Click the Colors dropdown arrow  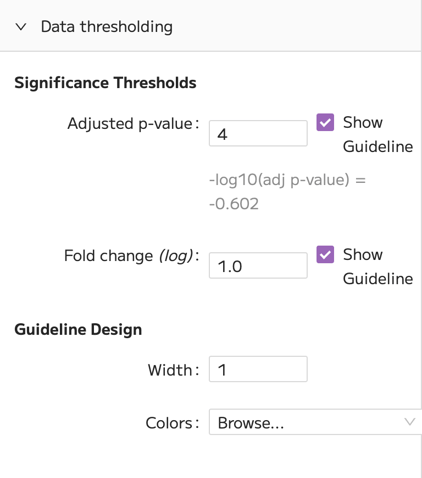410,422
